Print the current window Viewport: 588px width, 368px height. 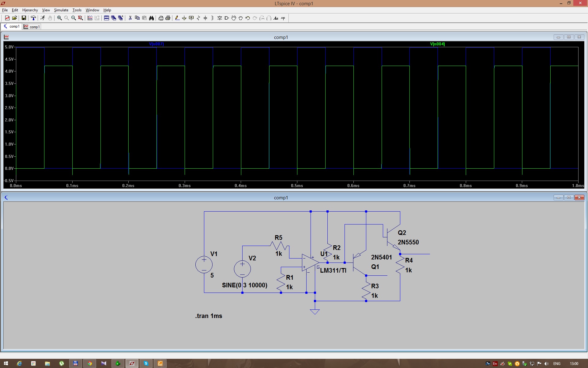168,18
